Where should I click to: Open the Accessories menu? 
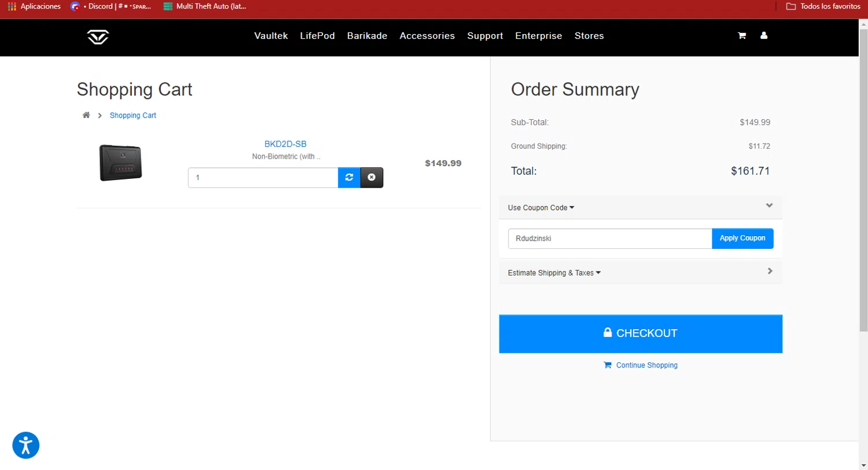pos(427,36)
